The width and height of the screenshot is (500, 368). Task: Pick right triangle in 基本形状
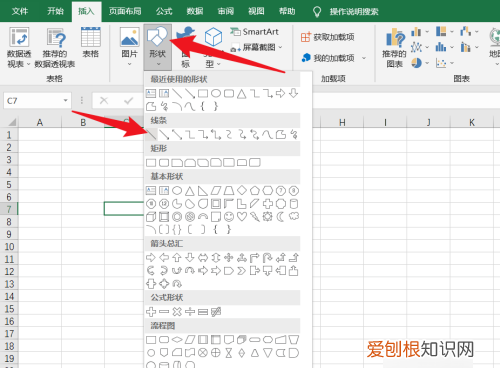pyautogui.click(x=203, y=191)
